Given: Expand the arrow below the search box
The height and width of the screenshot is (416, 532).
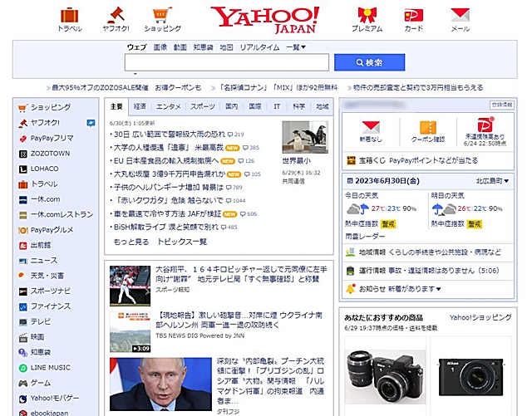Looking at the screenshot, I should point(135,74).
